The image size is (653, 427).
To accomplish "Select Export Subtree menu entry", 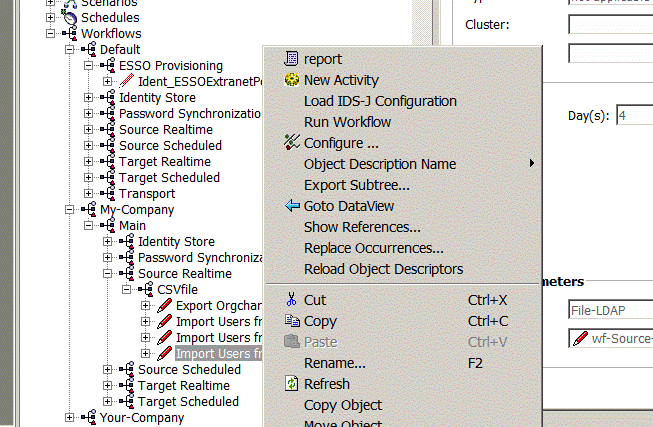I will coord(356,185).
